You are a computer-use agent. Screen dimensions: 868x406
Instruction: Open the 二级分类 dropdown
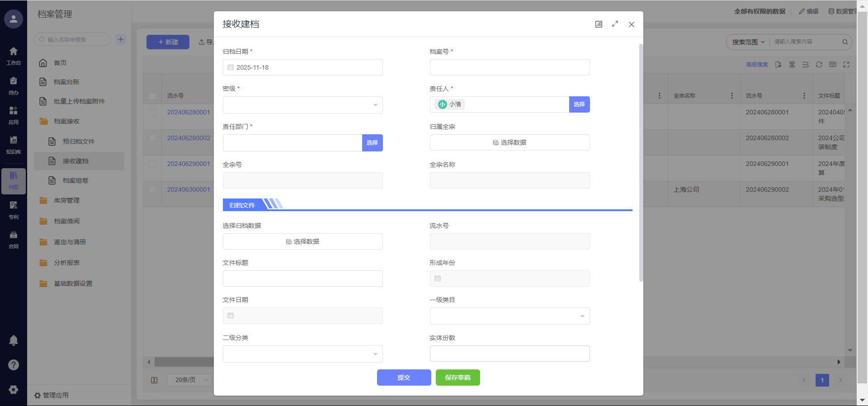click(x=302, y=354)
